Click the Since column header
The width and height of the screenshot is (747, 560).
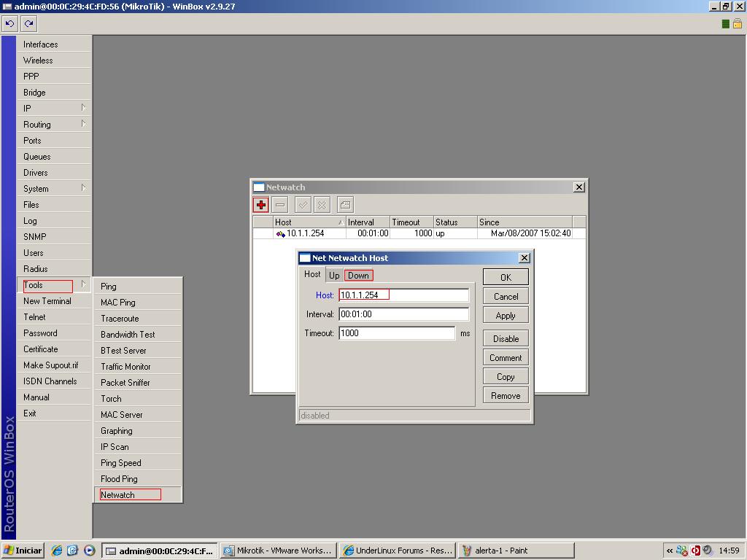coord(525,222)
